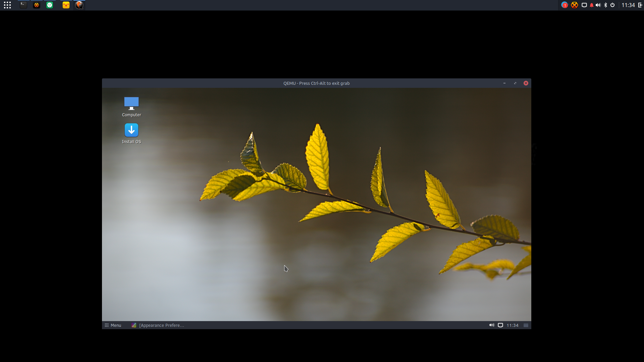Select the Computer desktop icon in the guest
Image resolution: width=644 pixels, height=362 pixels.
tap(131, 107)
